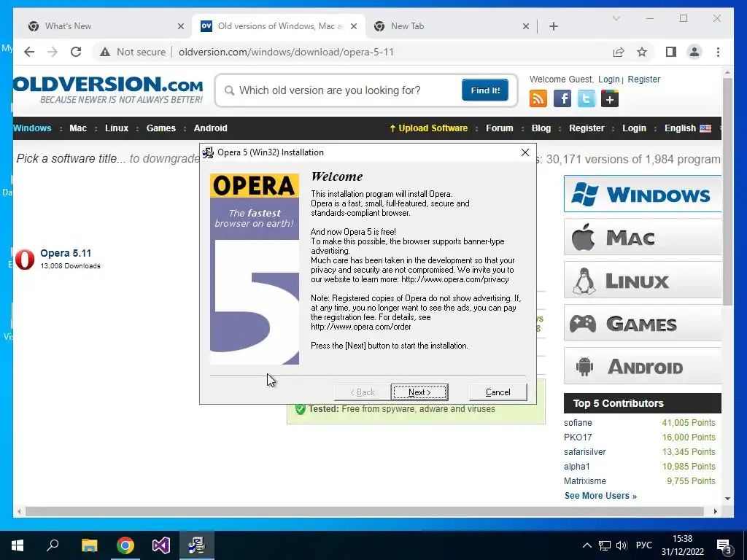This screenshot has height=560, width=747.
Task: Bookmark this page with the star icon
Action: coord(642,52)
